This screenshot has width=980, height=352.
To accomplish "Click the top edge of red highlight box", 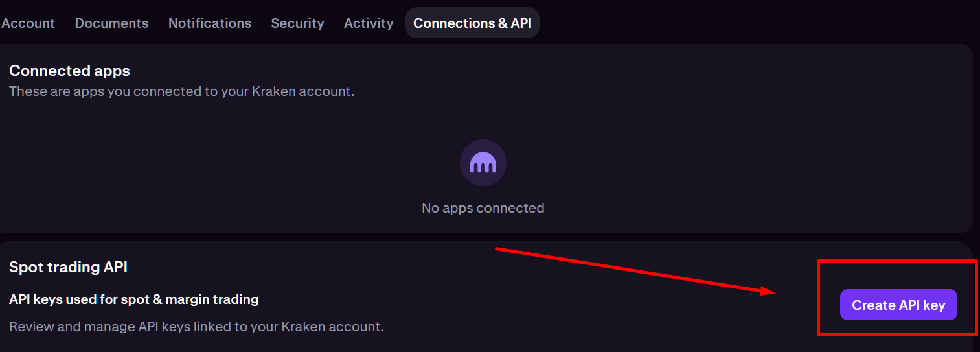I will (897, 261).
